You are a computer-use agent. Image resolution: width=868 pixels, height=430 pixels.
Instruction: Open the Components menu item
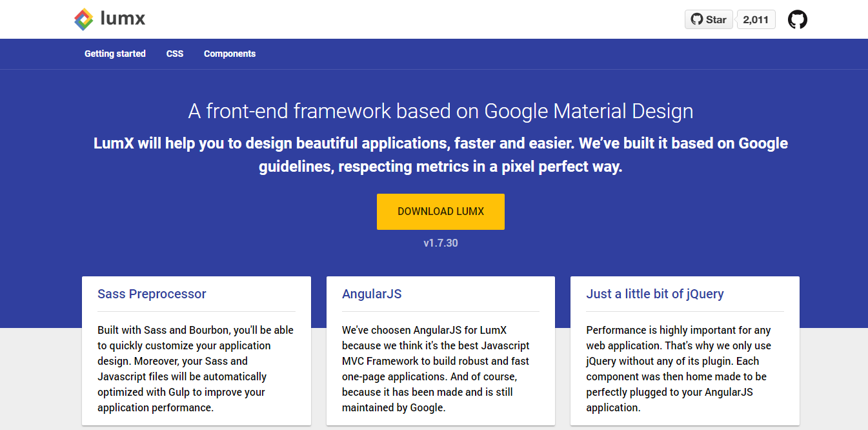[230, 54]
